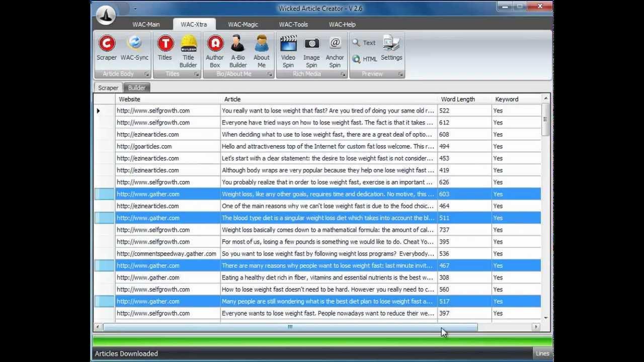The width and height of the screenshot is (644, 362).
Task: Click the horizontal scrollbar right arrow
Action: (536, 327)
